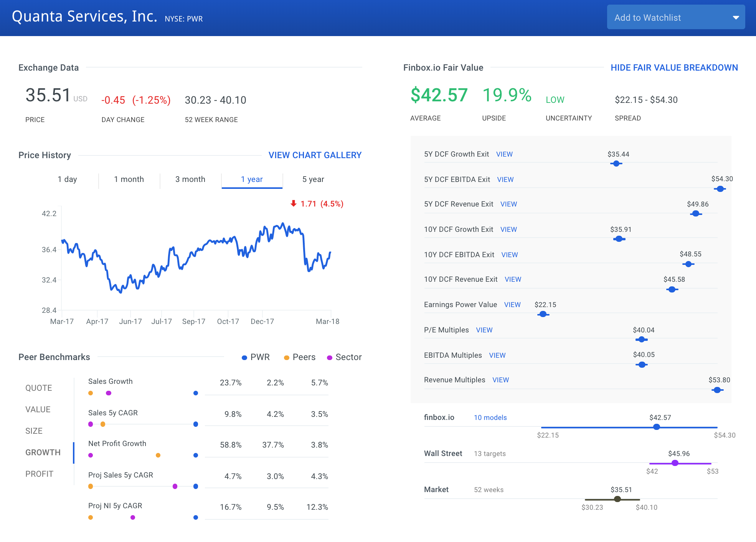
Task: Click the Net Profit Growth 58.8% value
Action: 231,445
